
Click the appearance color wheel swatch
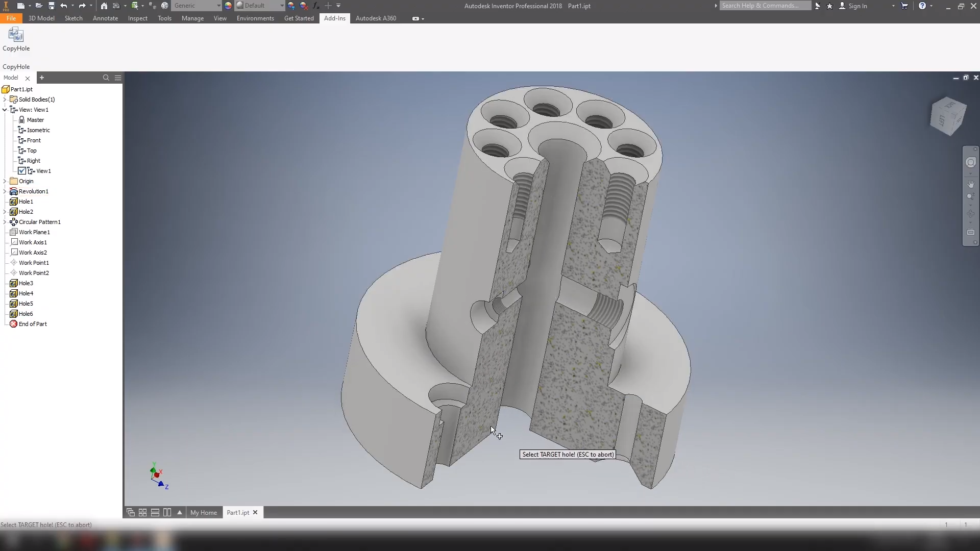click(228, 6)
